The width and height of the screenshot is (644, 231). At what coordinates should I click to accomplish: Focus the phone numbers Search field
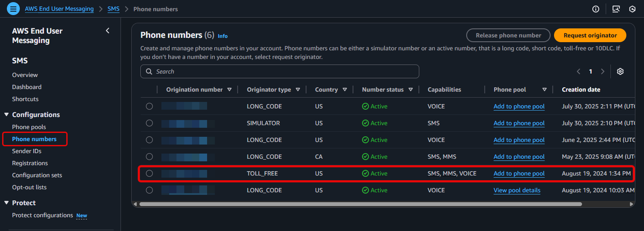(x=280, y=71)
